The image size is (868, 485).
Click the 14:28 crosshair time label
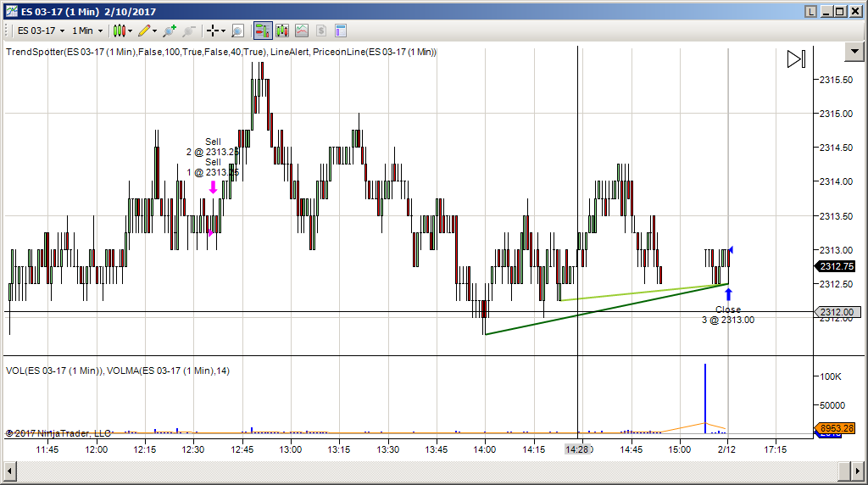pos(577,449)
